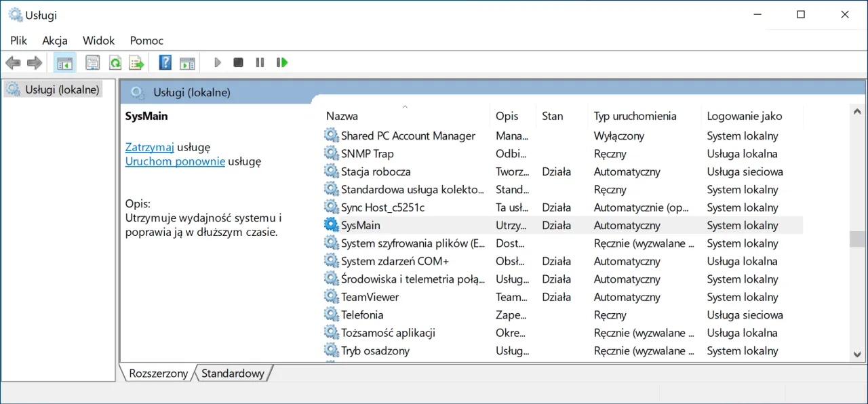The image size is (868, 404).
Task: Open the properties dialog icon on the toolbar
Action: (x=92, y=62)
